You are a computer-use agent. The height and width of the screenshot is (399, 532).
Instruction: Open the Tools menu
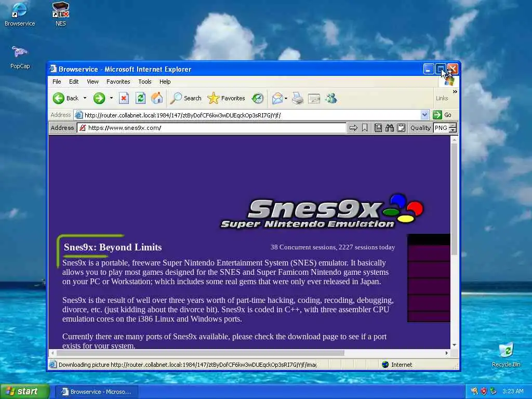(145, 82)
